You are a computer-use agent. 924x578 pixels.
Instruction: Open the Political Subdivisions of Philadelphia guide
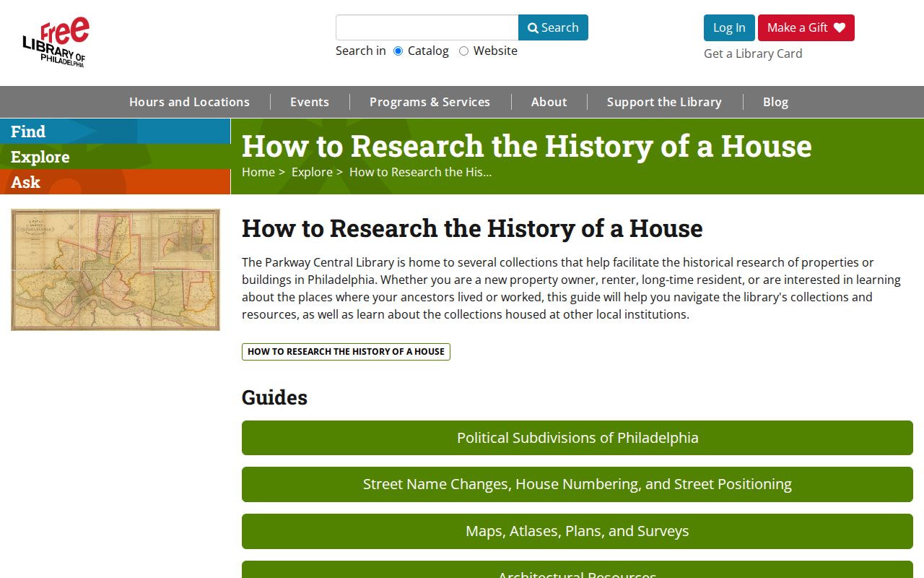577,438
